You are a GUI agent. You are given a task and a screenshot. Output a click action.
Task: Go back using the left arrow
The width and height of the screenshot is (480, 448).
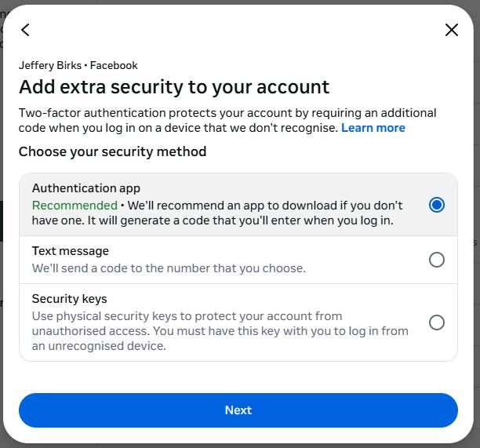tap(26, 30)
